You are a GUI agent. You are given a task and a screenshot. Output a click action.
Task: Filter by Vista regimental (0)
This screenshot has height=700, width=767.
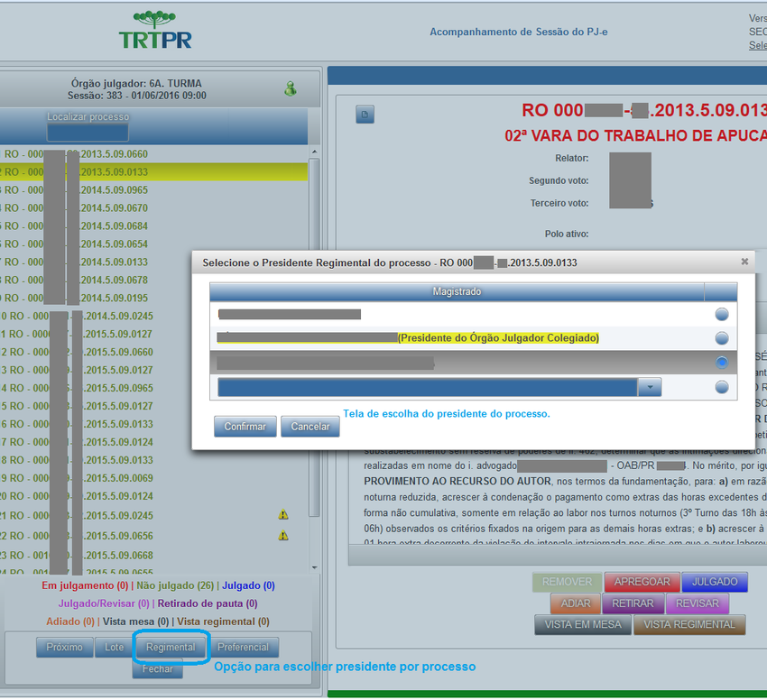coord(223,622)
